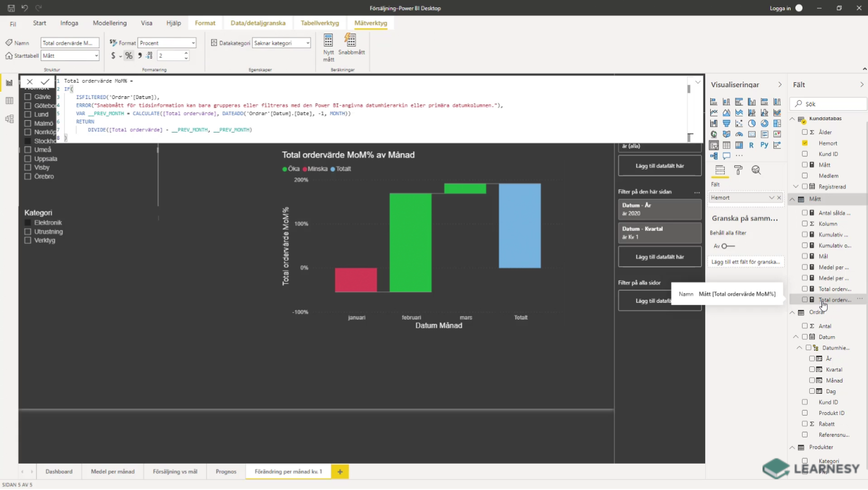Open the Analytics magnifier pane
This screenshot has height=490, width=868.
756,170
